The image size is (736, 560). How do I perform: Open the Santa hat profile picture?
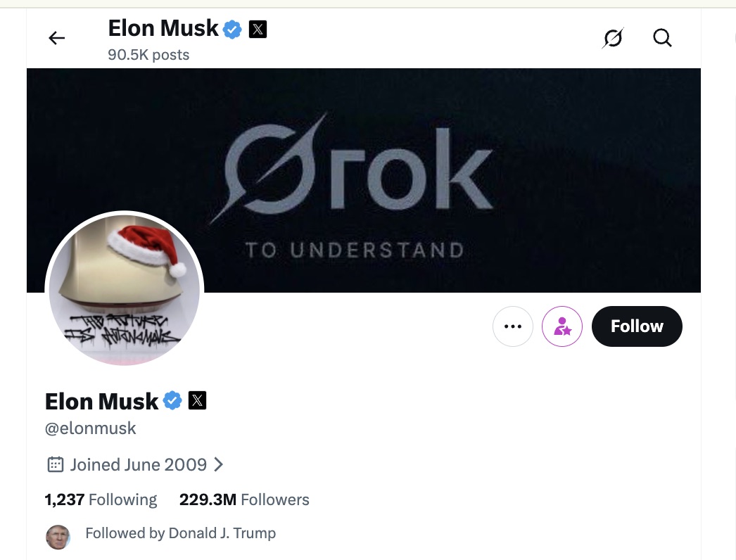point(125,290)
